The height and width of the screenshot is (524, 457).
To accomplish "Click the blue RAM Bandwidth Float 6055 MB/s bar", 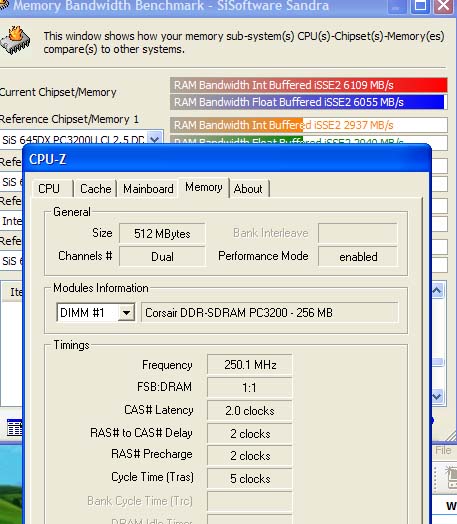I will [x=309, y=102].
